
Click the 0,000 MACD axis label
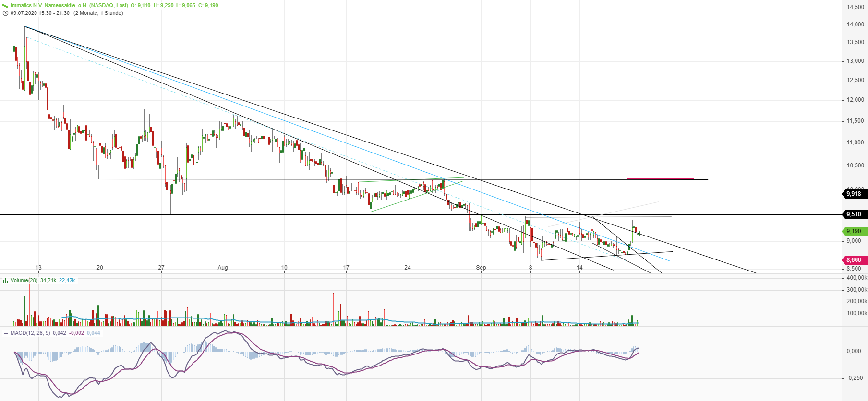coord(854,351)
